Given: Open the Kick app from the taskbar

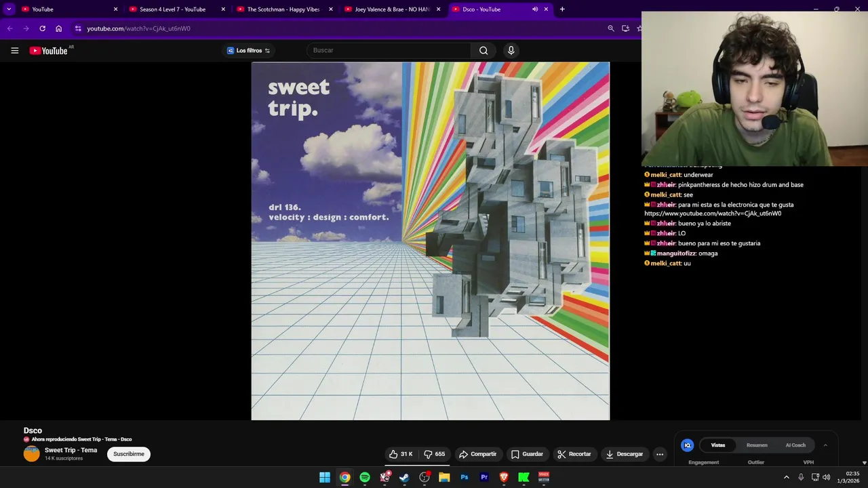Looking at the screenshot, I should (524, 477).
